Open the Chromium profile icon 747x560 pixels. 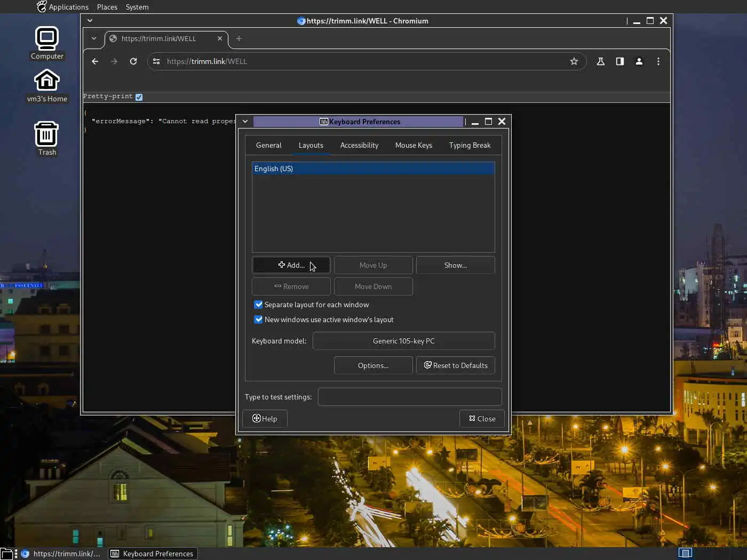click(x=639, y=61)
